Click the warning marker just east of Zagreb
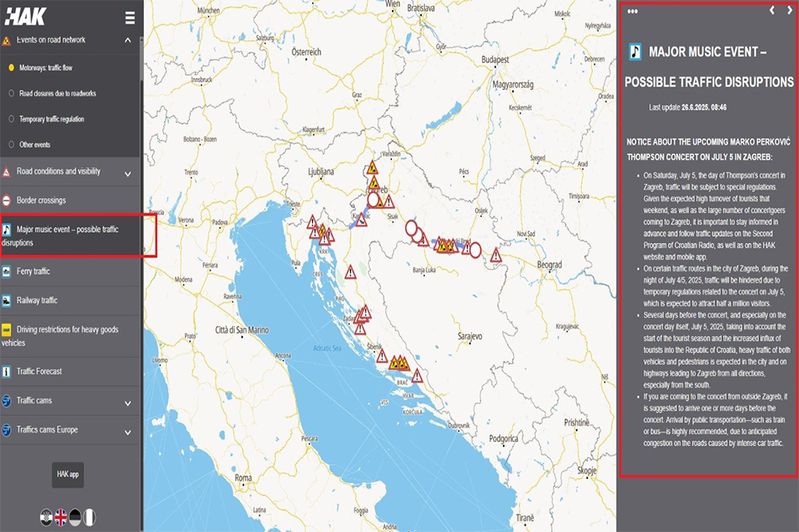 tap(389, 202)
